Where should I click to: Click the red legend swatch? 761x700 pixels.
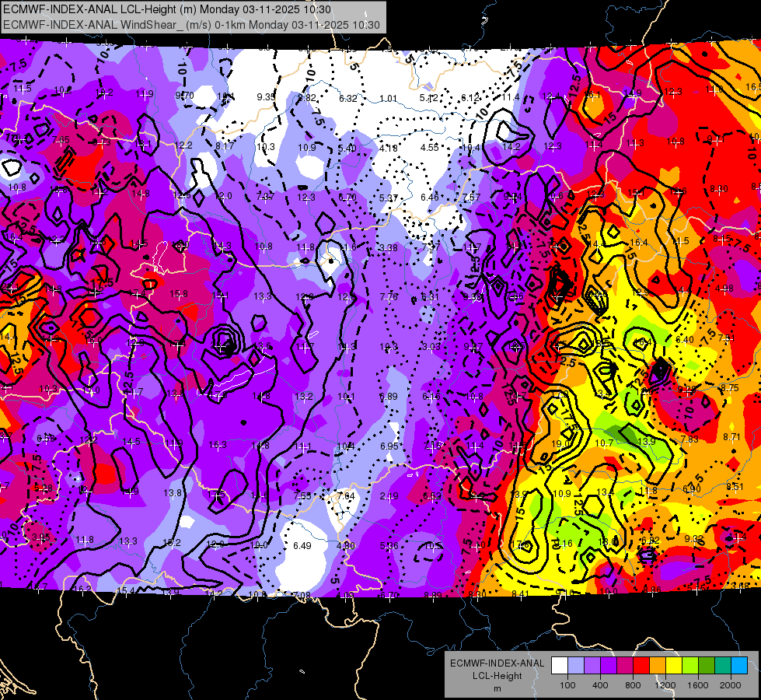tap(641, 665)
